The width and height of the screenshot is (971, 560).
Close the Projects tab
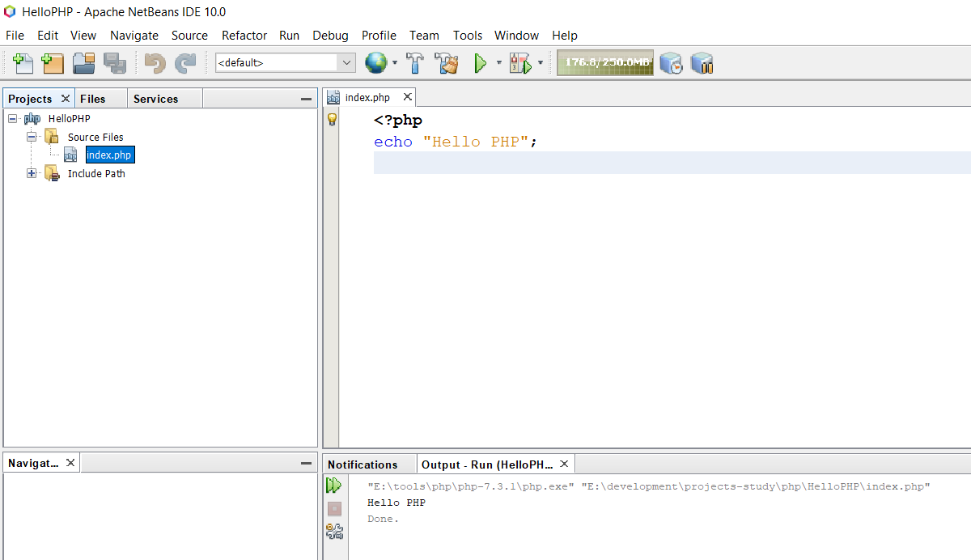pos(66,99)
